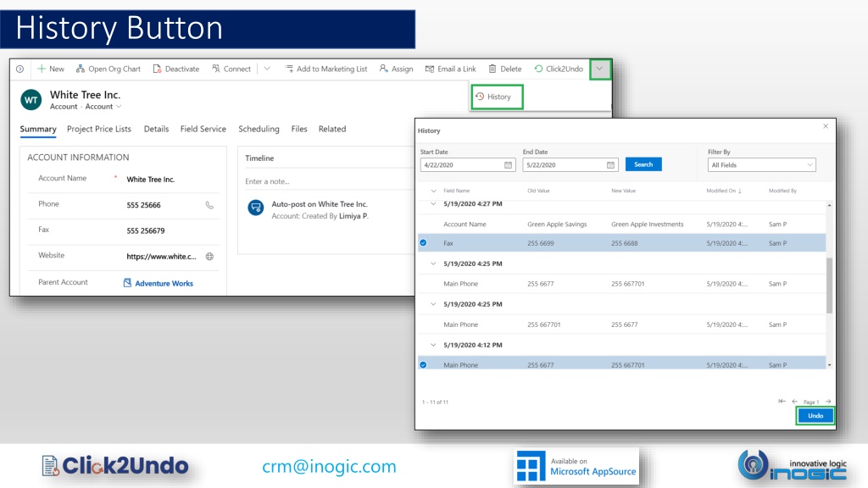The image size is (868, 488).
Task: Click the New record plus icon
Action: (x=42, y=69)
